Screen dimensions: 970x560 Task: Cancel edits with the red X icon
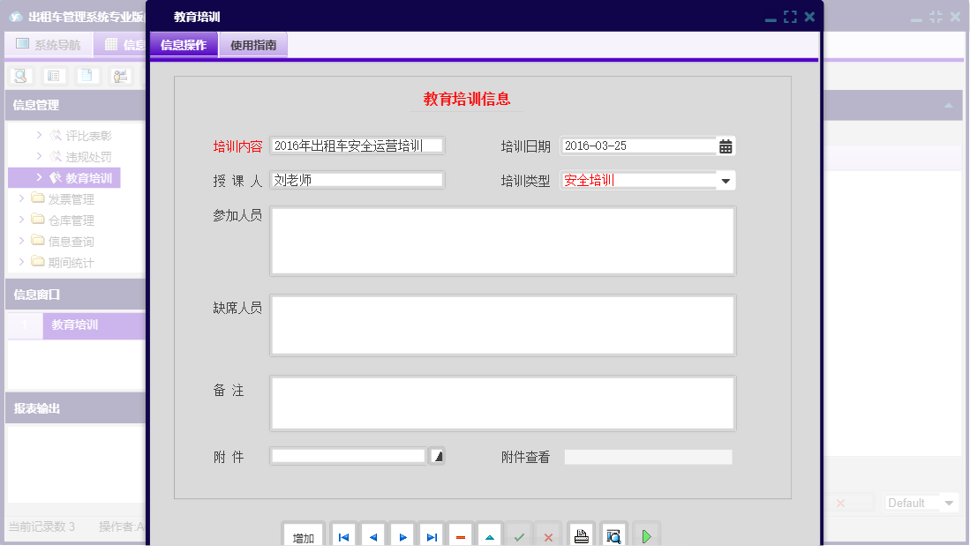pyautogui.click(x=548, y=535)
